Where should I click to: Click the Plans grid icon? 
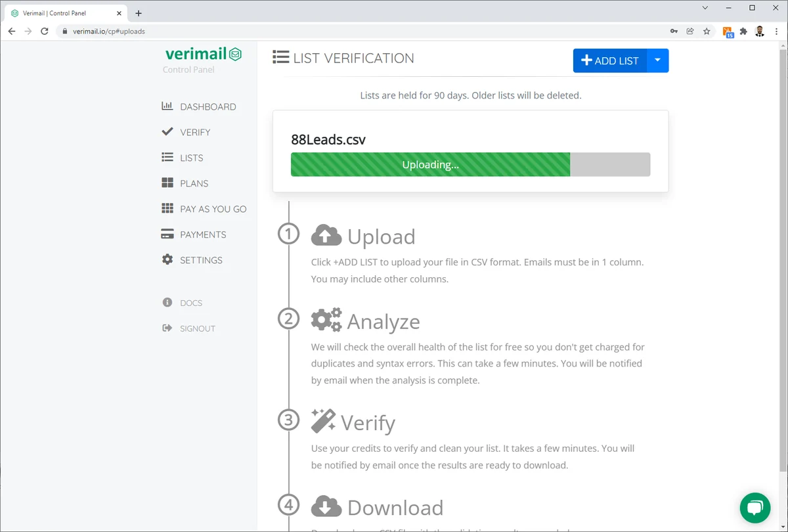pos(167,183)
